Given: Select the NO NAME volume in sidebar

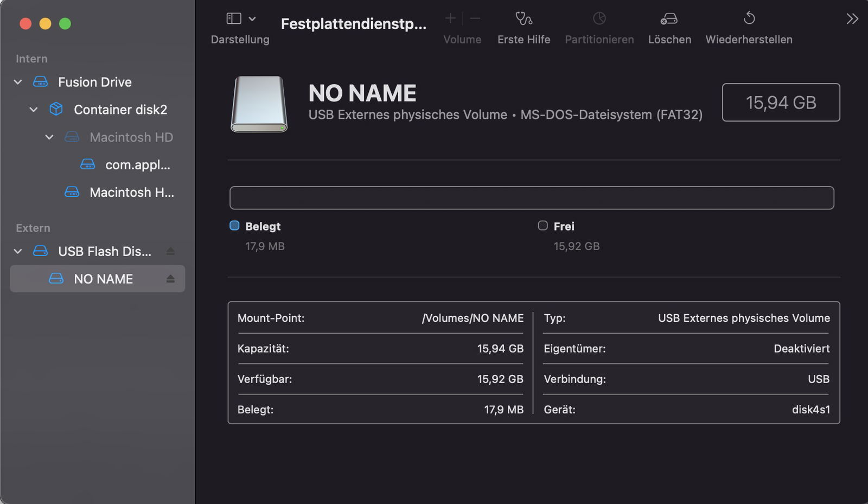Looking at the screenshot, I should coord(103,279).
